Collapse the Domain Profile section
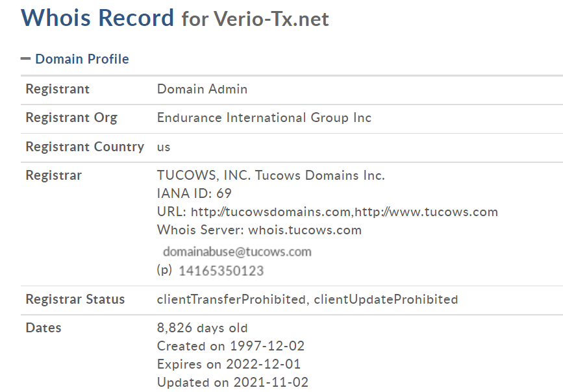Screen dimensions: 563x392 (25, 59)
